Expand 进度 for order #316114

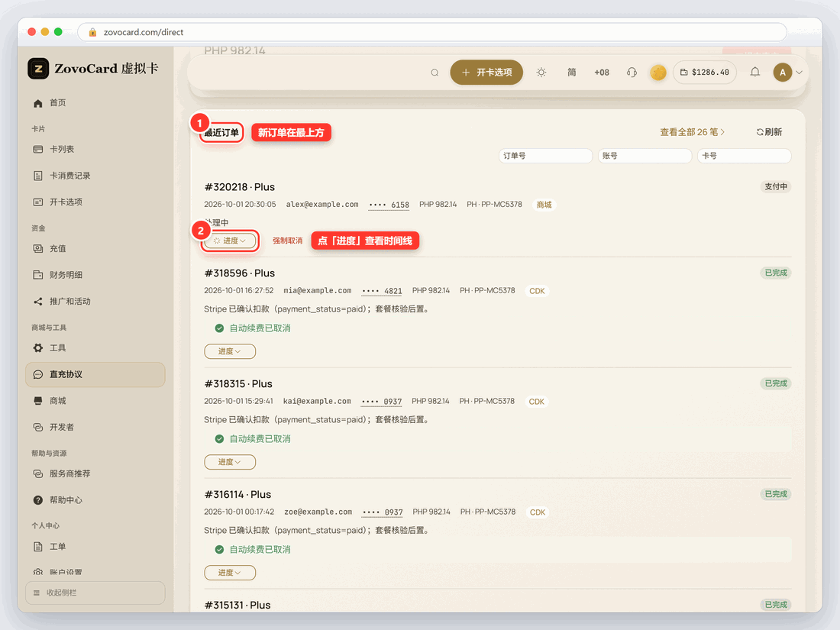click(230, 573)
